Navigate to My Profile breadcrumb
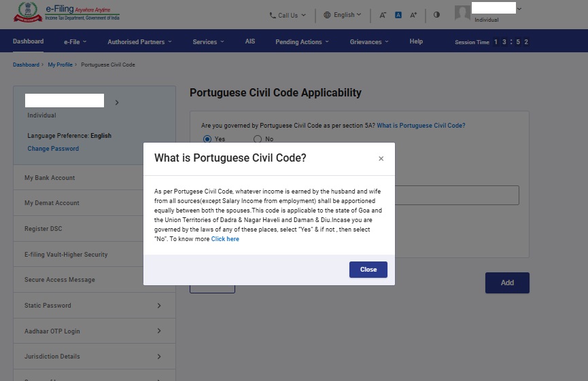 (x=60, y=65)
